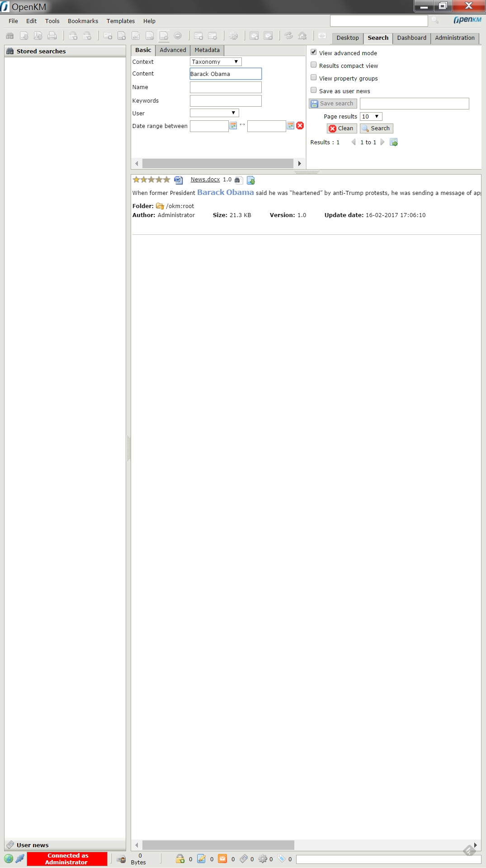Open the Context Taxonomy dropdown
Viewport: 486px width, 868px height.
pyautogui.click(x=216, y=62)
